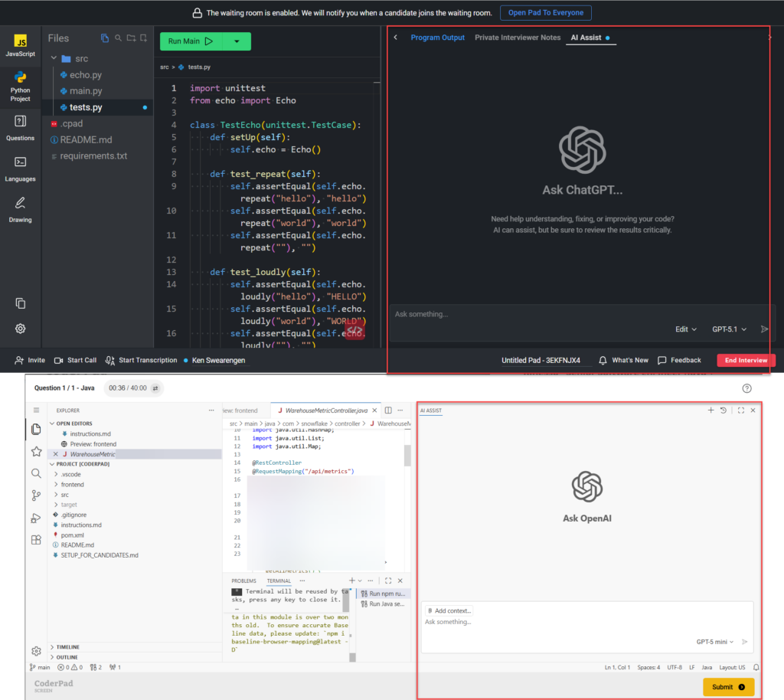Image resolution: width=784 pixels, height=700 pixels.
Task: Search files using the magnifier icon
Action: coord(119,38)
